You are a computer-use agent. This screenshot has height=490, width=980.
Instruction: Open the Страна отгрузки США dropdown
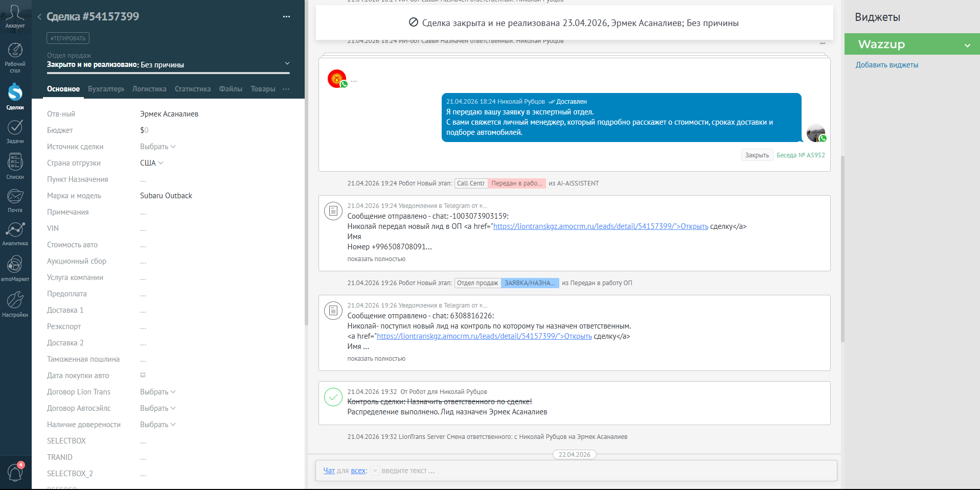[152, 163]
